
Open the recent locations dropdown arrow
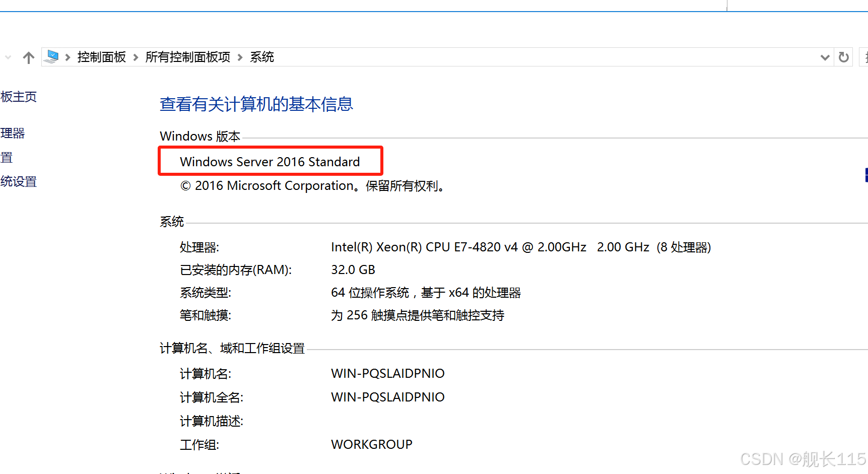8,57
